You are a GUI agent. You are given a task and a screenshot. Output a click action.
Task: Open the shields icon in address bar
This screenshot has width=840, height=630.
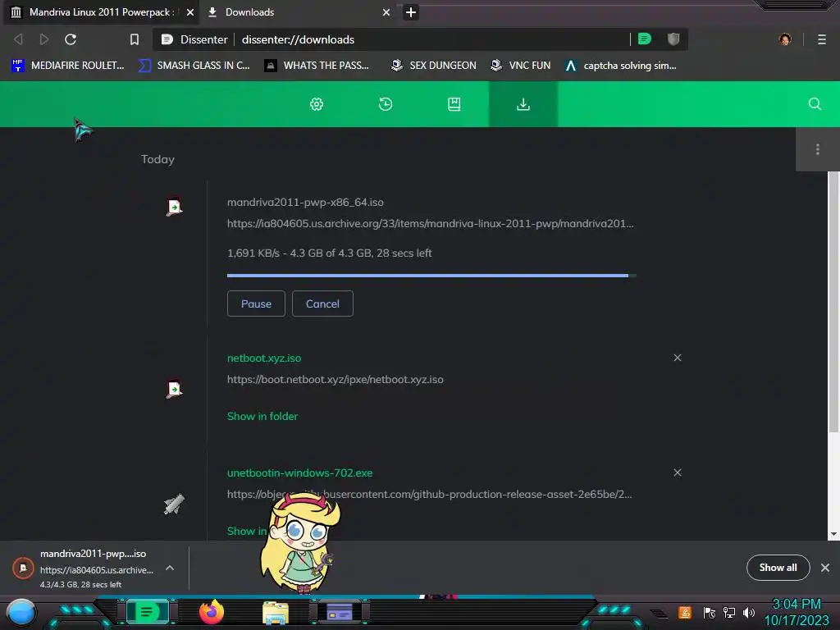[673, 39]
